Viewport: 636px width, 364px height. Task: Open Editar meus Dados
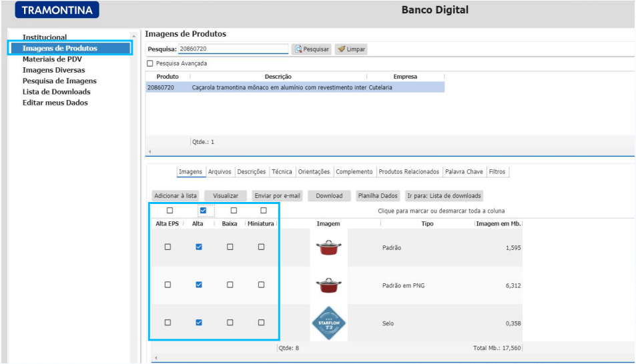click(55, 103)
